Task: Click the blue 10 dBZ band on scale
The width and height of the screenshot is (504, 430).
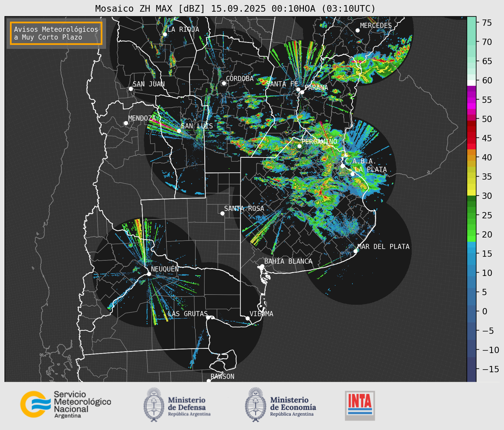Action: (471, 273)
